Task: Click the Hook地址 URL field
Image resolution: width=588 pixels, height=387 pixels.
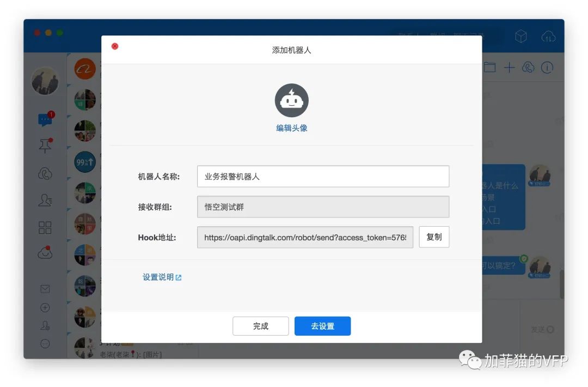Action: pyautogui.click(x=305, y=237)
